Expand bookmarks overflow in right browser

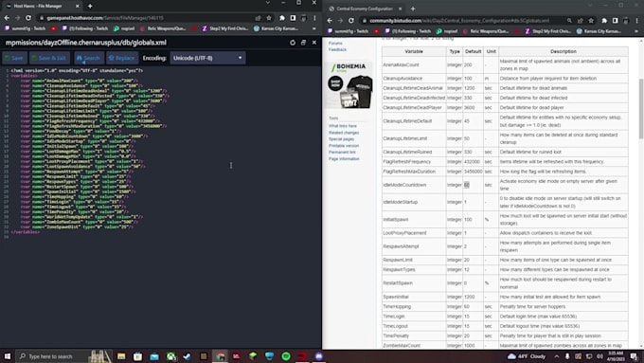click(x=636, y=31)
